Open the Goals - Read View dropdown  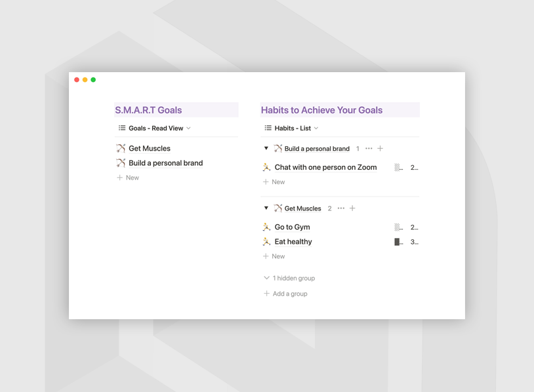155,128
